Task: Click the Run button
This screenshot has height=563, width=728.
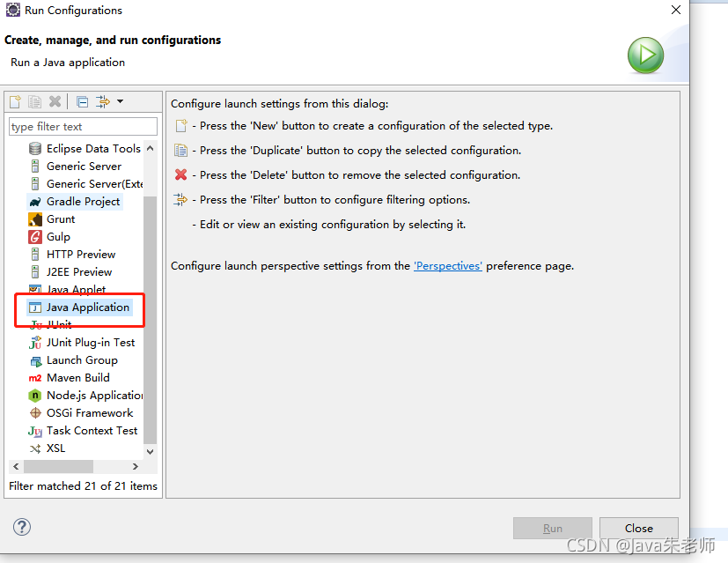Action: click(553, 528)
